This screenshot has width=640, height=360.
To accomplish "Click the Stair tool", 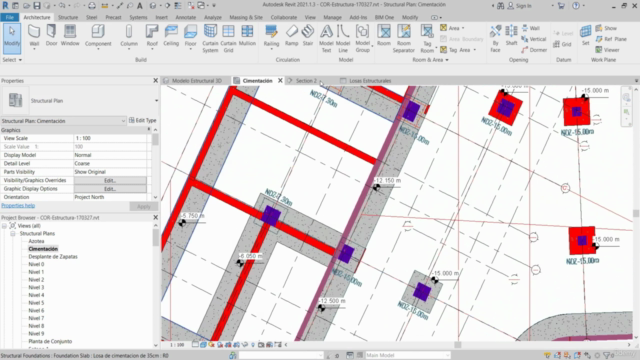I will click(308, 35).
